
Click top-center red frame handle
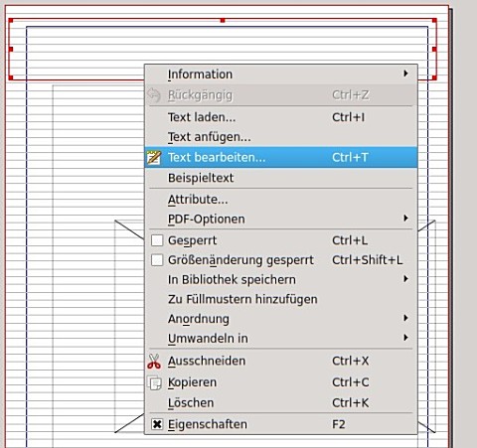[x=223, y=21]
